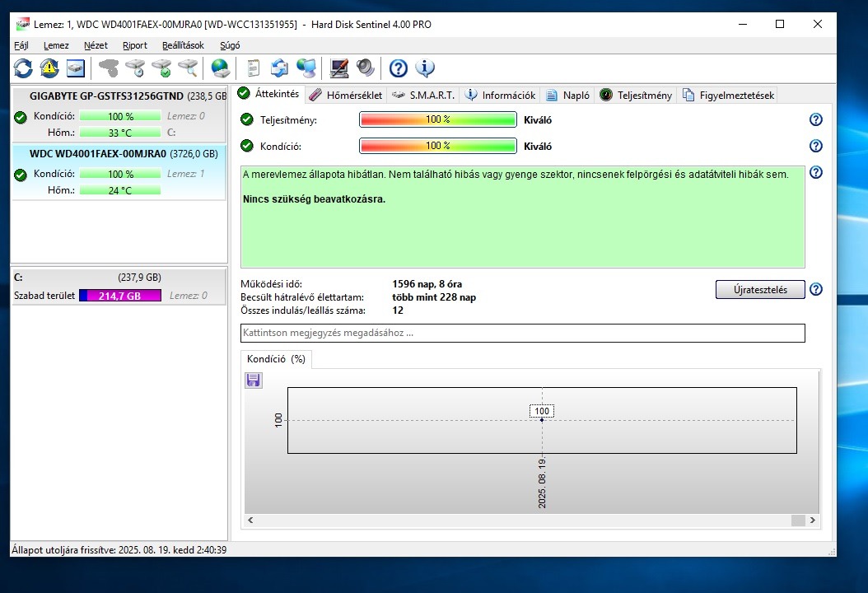Switch to the Figyelmeztetések tab

coord(729,96)
